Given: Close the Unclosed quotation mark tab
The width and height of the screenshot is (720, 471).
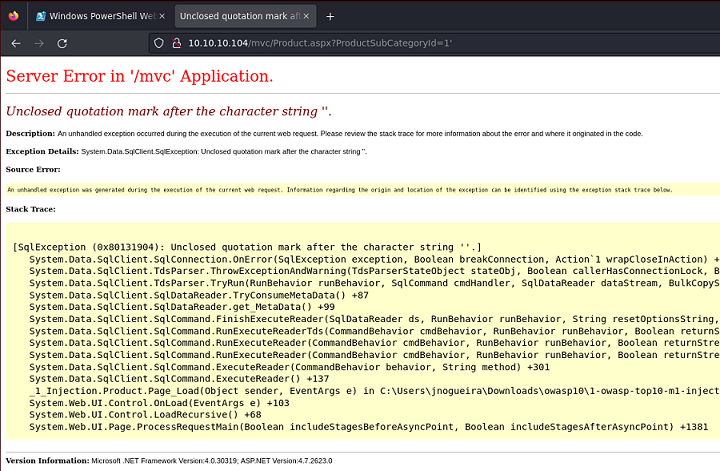Looking at the screenshot, I should pyautogui.click(x=307, y=16).
